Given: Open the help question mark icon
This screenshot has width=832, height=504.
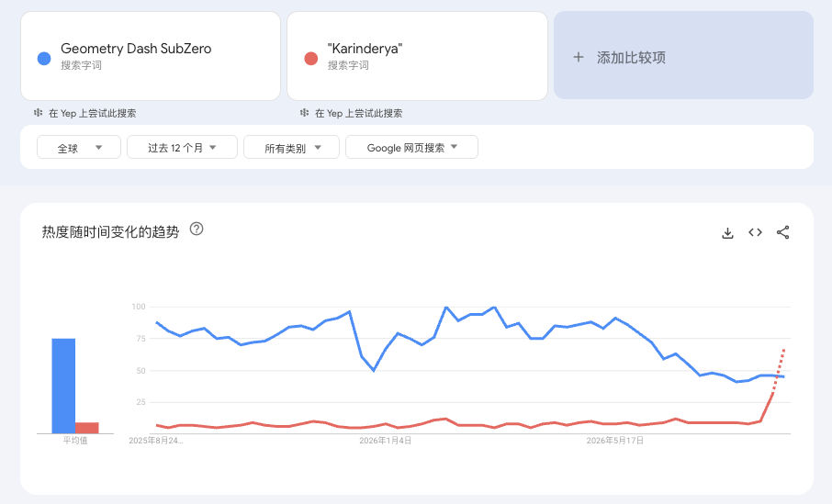Looking at the screenshot, I should pyautogui.click(x=197, y=229).
